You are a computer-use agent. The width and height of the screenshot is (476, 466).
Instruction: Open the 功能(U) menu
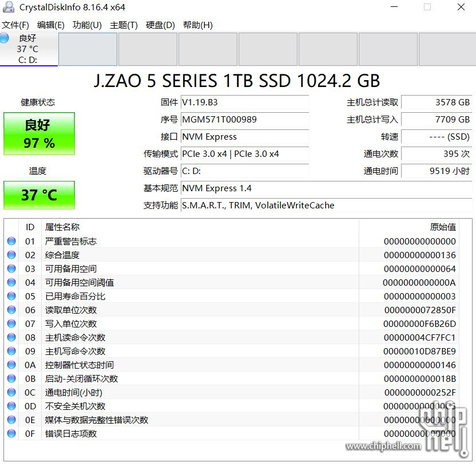[x=87, y=25]
